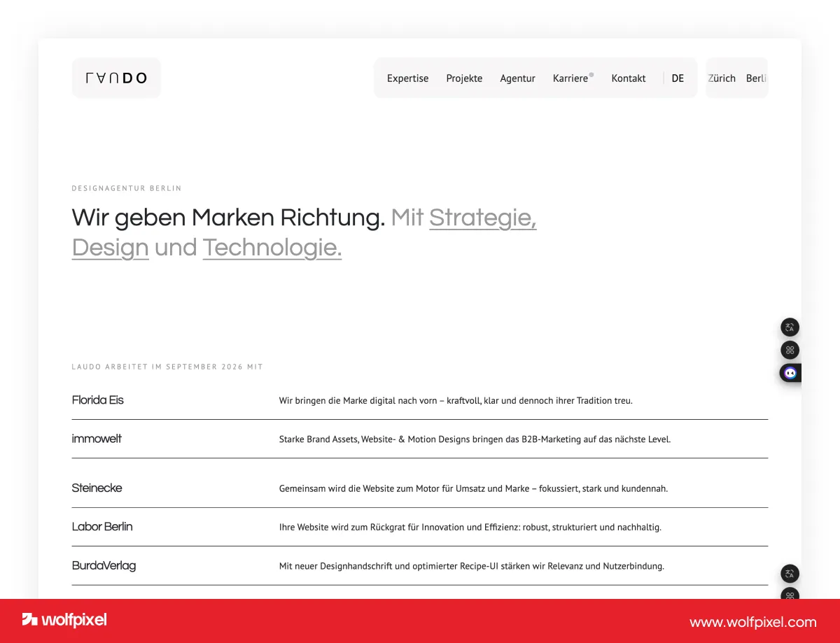Go to the Projekte page
The height and width of the screenshot is (643, 840).
click(464, 78)
